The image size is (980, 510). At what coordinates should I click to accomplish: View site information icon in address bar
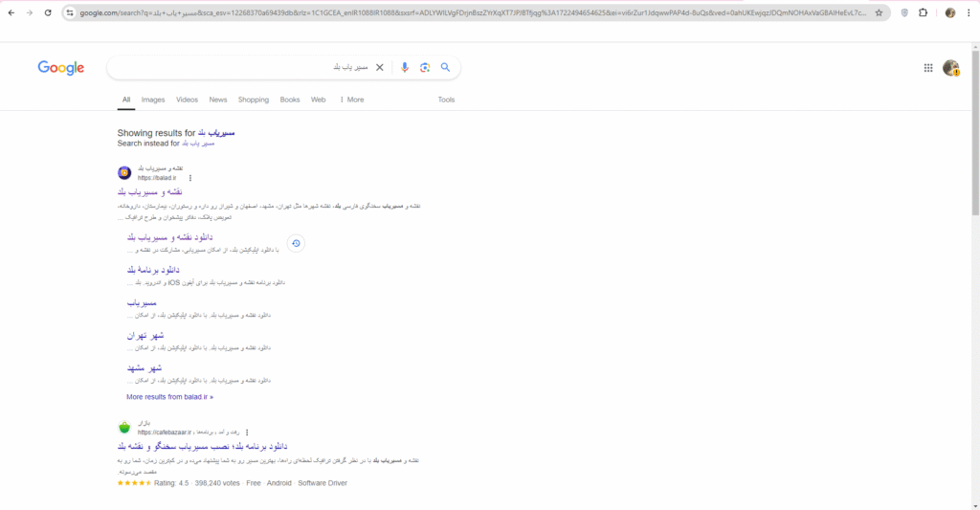click(x=70, y=12)
